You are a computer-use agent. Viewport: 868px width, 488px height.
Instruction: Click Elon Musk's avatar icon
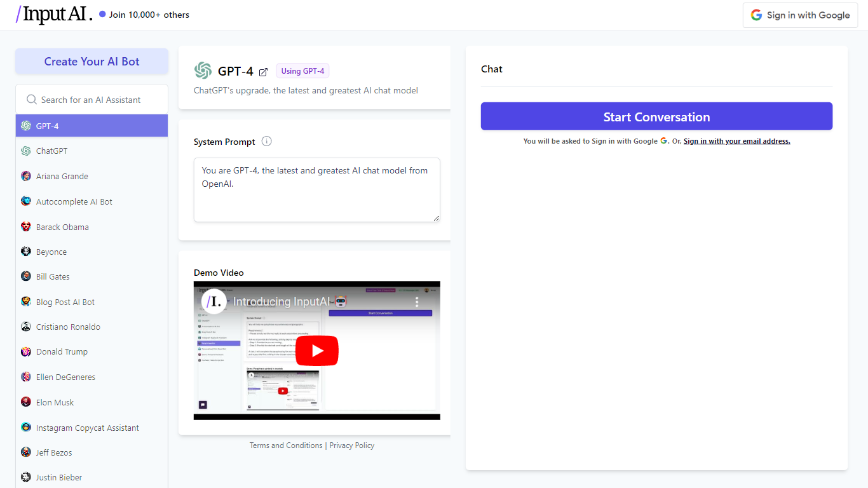[26, 402]
